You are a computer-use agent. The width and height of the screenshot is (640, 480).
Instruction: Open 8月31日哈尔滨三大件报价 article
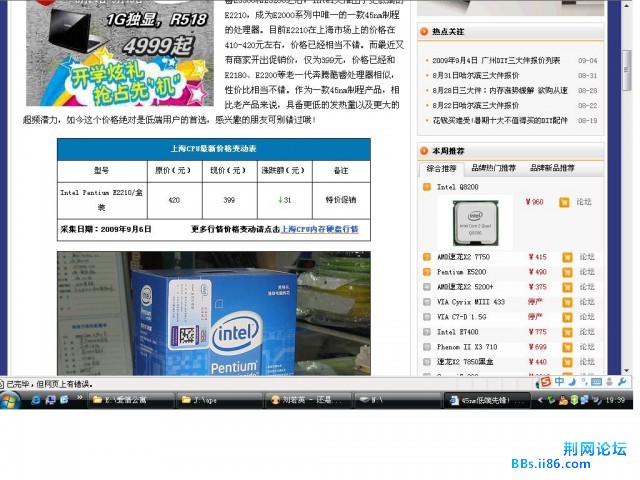[x=476, y=76]
